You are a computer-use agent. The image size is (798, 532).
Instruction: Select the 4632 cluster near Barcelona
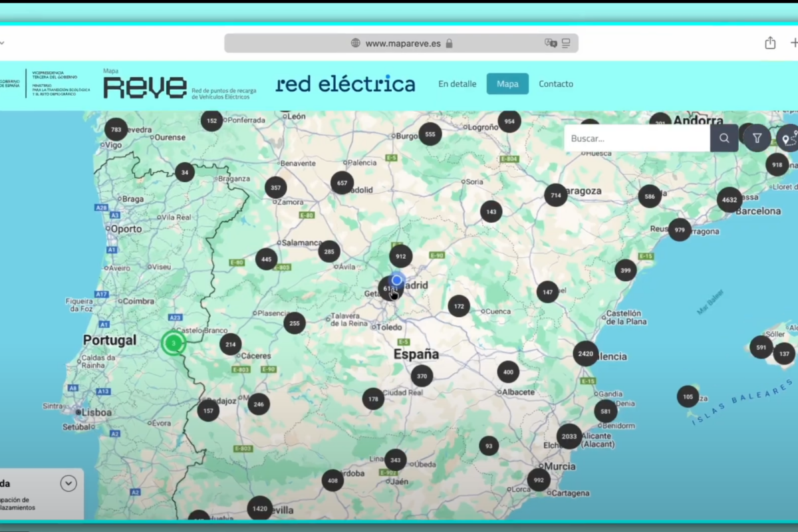(x=730, y=199)
